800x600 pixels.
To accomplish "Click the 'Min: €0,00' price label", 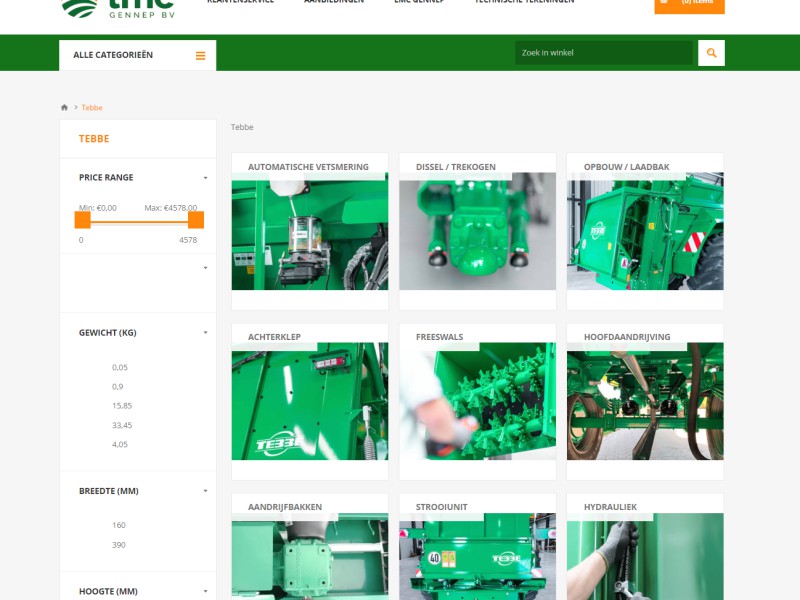I will (x=97, y=208).
